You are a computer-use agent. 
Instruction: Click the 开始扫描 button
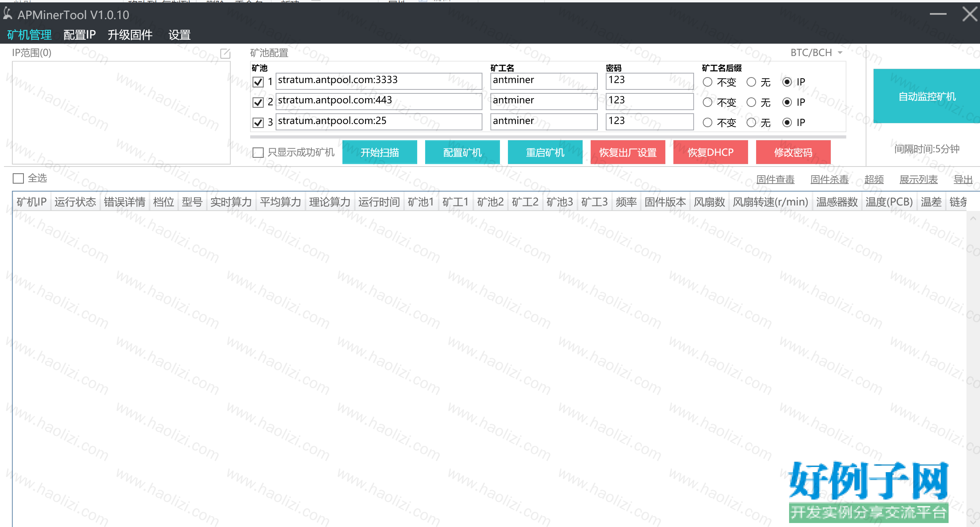coord(380,152)
